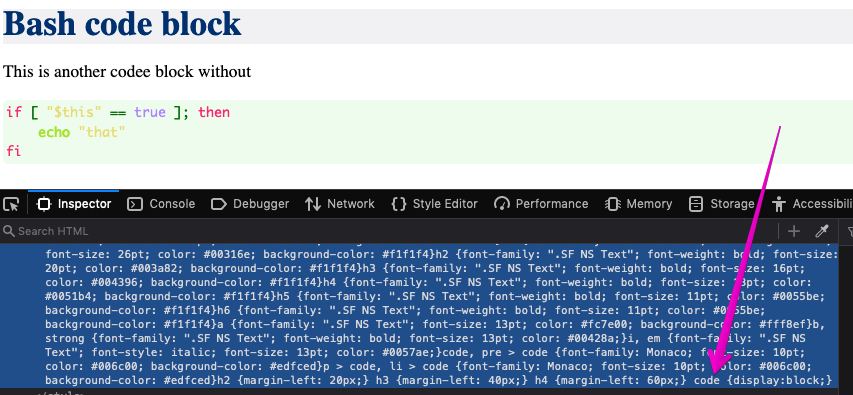Click the code line starting with 'if [ "$this"'

[118, 113]
